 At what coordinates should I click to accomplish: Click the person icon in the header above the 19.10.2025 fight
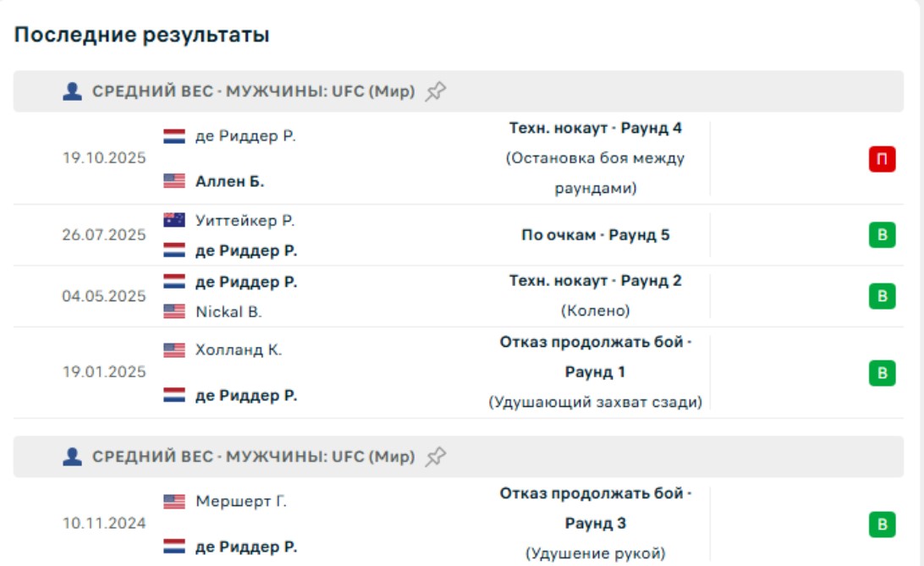tap(73, 91)
